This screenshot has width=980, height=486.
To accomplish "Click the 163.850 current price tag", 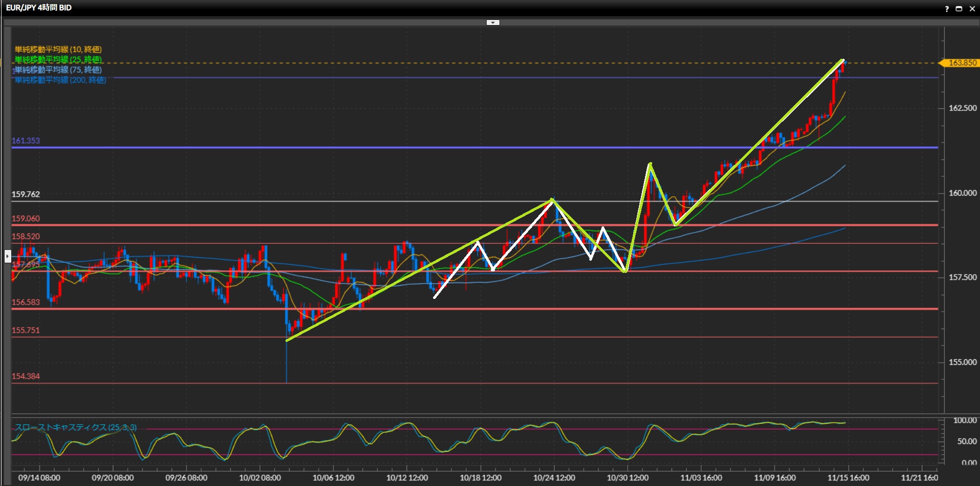I will pos(962,63).
